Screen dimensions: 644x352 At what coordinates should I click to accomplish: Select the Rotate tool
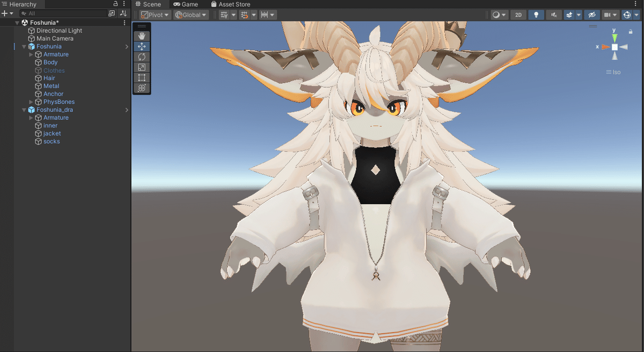point(142,57)
